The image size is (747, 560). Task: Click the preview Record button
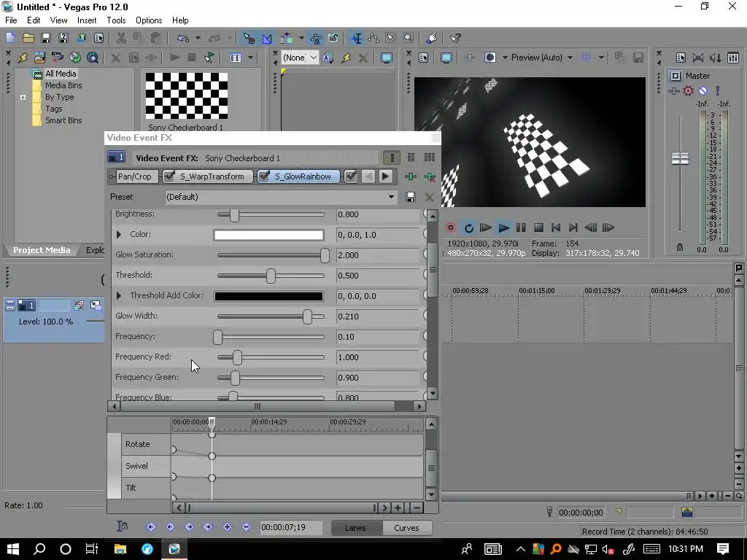[x=451, y=227]
